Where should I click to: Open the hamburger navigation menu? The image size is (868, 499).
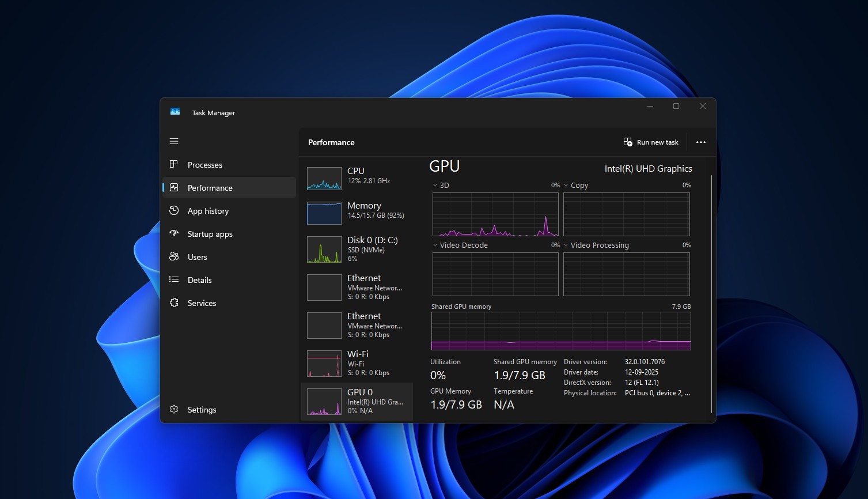click(x=174, y=141)
